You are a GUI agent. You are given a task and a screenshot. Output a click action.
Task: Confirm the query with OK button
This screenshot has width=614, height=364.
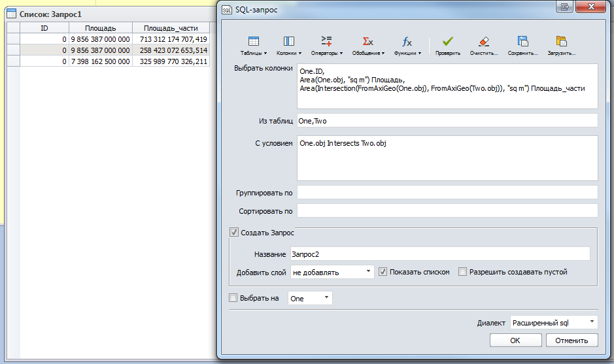point(515,340)
